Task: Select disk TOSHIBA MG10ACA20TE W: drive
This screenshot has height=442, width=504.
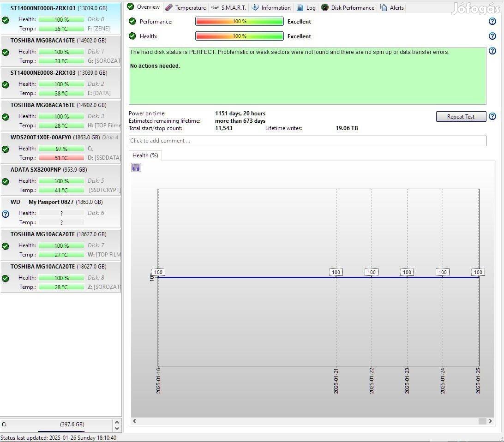Action: click(60, 245)
